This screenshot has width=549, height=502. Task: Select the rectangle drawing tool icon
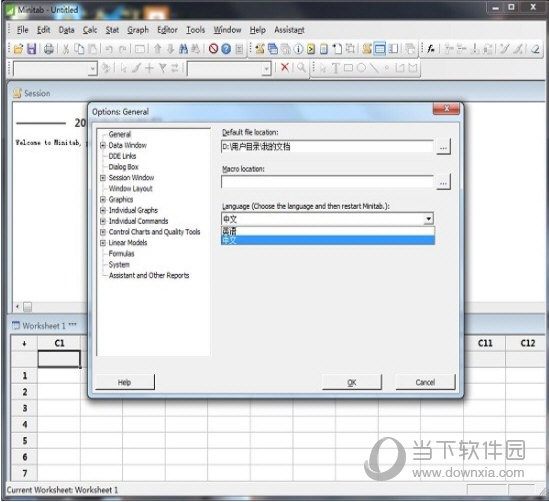(x=348, y=68)
